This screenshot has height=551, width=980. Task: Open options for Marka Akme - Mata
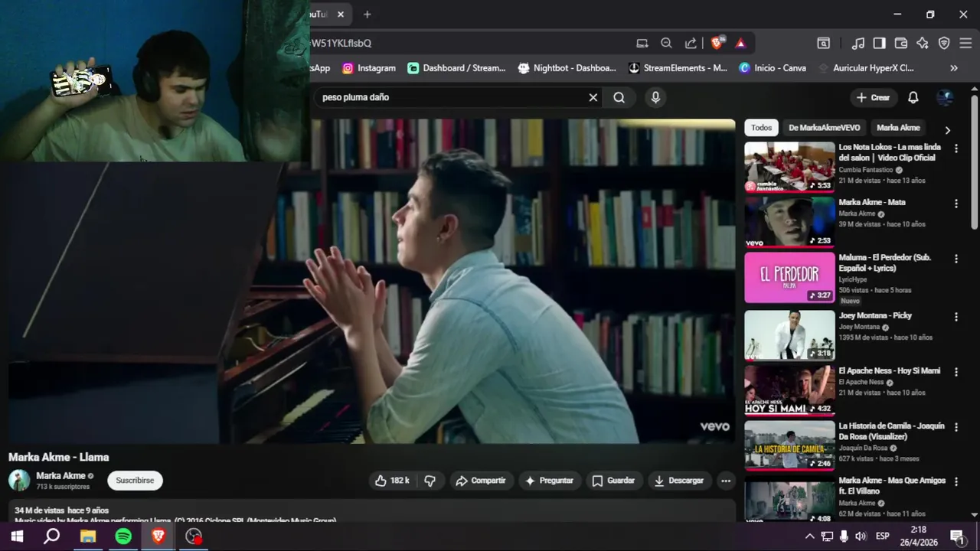(x=955, y=204)
